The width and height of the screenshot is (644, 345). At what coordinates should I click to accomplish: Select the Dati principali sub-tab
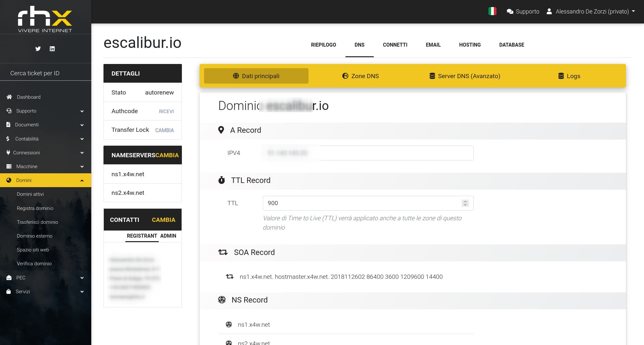(256, 76)
